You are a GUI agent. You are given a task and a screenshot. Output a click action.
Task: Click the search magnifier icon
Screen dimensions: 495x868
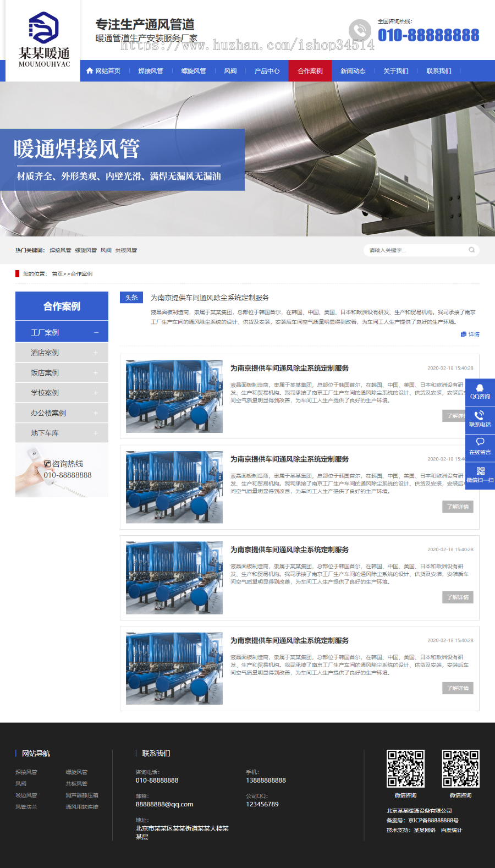[x=471, y=250]
